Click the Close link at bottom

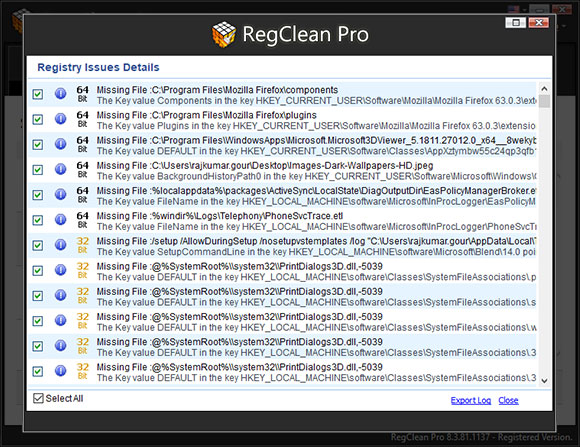[508, 400]
